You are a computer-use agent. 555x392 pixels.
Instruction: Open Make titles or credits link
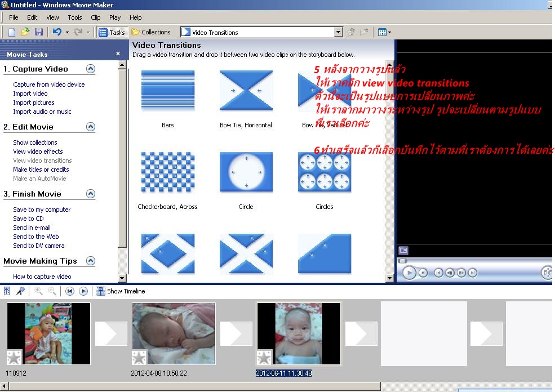41,170
